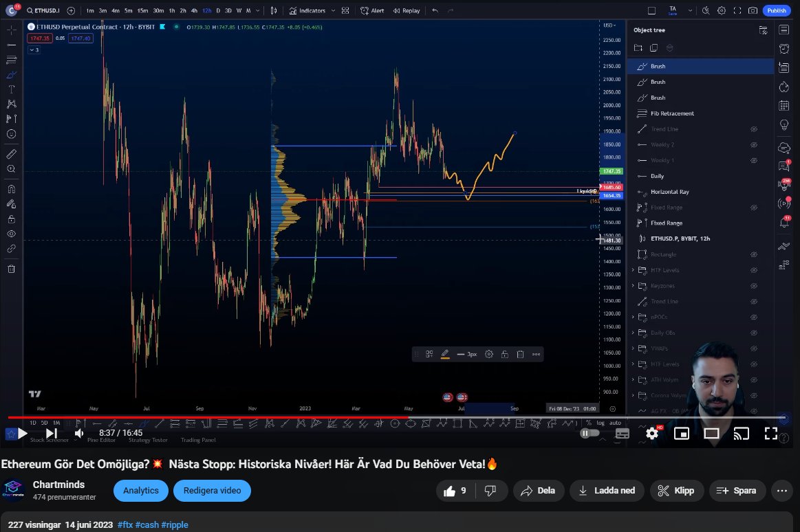Skip to the next video
This screenshot has height=532, width=800.
coord(52,434)
